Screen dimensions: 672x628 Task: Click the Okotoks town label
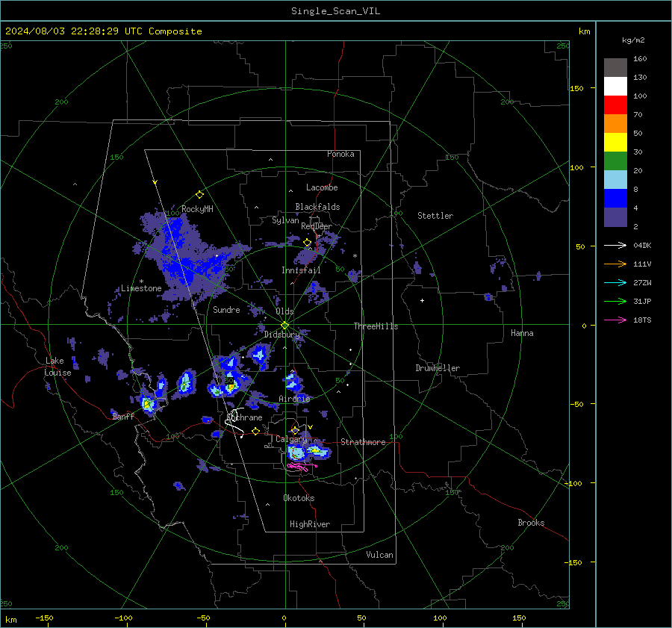[x=299, y=498]
